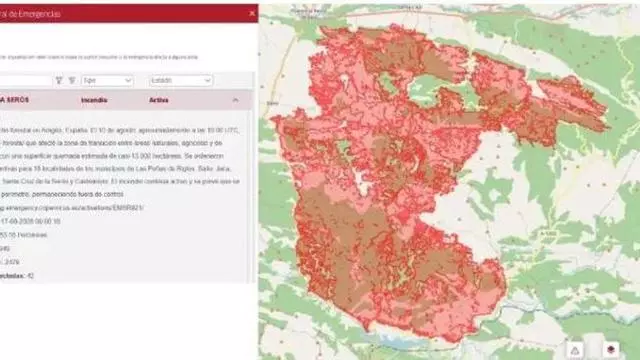640x360 pixels.
Task: Click the Activa status label in the row
Action: [x=158, y=100]
